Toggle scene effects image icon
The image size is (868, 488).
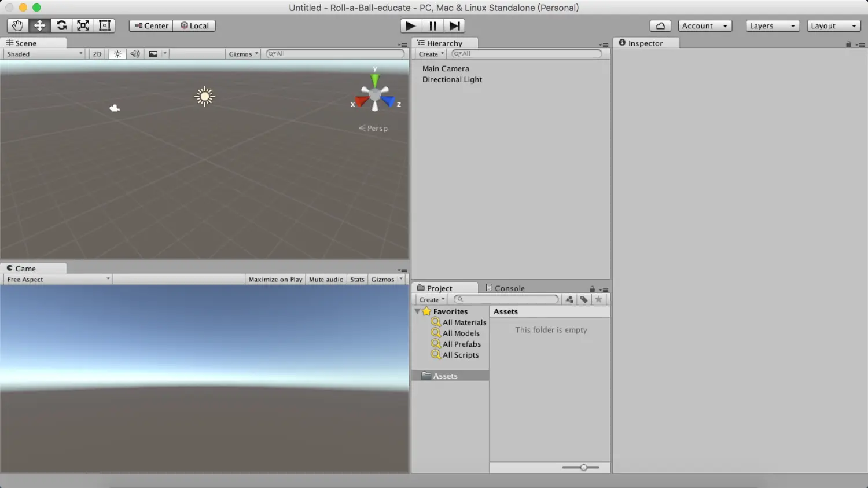point(153,54)
